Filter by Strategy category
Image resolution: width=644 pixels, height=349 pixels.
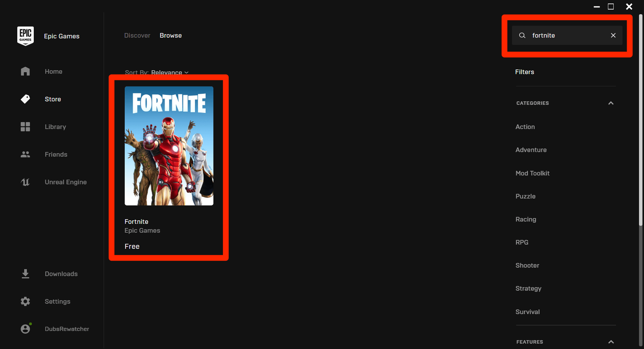(528, 288)
